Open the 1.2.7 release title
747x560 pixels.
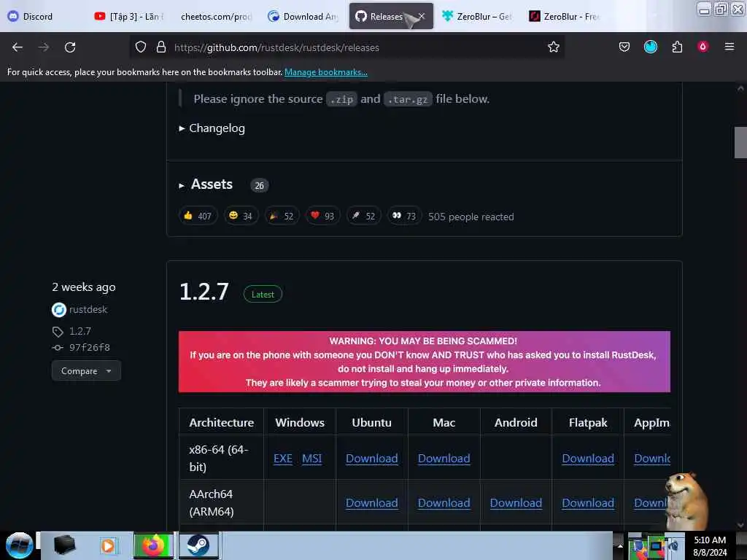point(204,292)
